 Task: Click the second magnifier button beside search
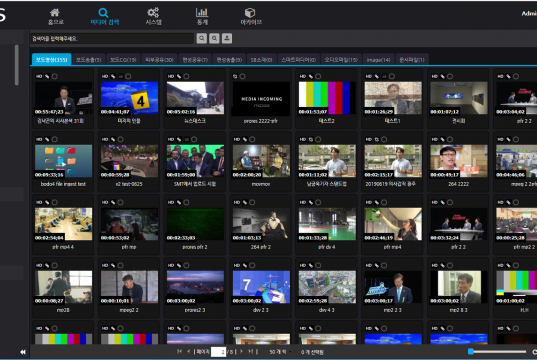214,38
